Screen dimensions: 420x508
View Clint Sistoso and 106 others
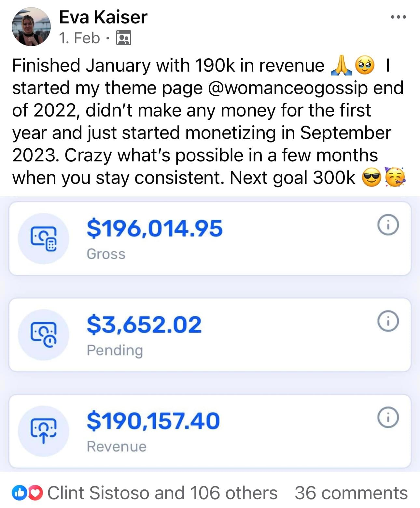(x=162, y=493)
